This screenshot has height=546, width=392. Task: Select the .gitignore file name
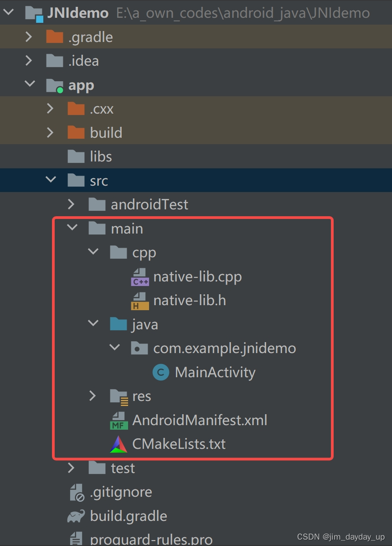(121, 492)
